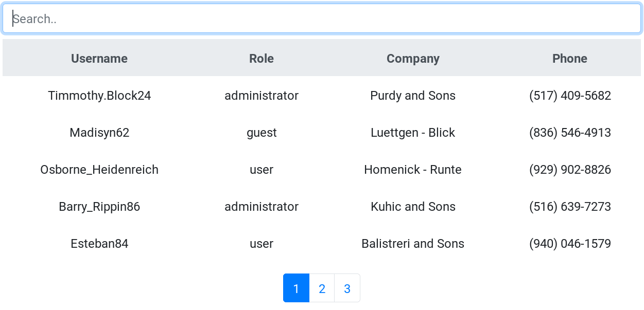This screenshot has width=644, height=310.
Task: Select Kuhic and Sons company
Action: [x=413, y=207]
